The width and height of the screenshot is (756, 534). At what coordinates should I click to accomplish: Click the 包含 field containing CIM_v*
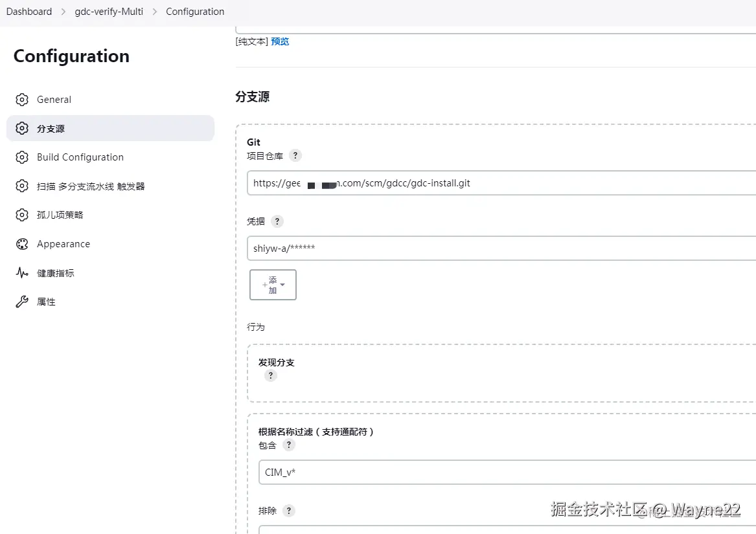[505, 473]
